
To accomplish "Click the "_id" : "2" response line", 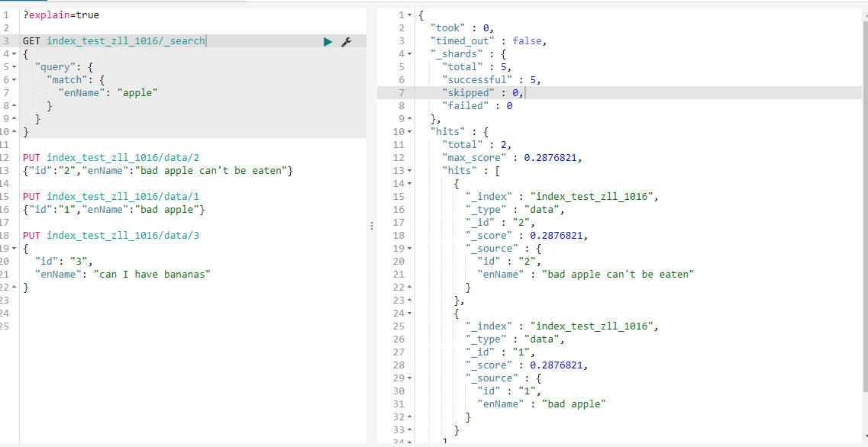I will click(501, 223).
